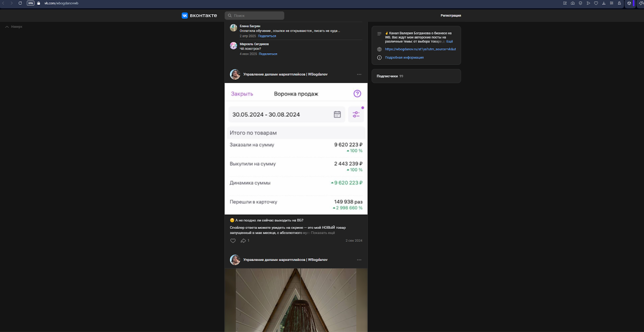Like the sales funnel post with the heart
Screen dimensions: 644x332
click(233, 241)
